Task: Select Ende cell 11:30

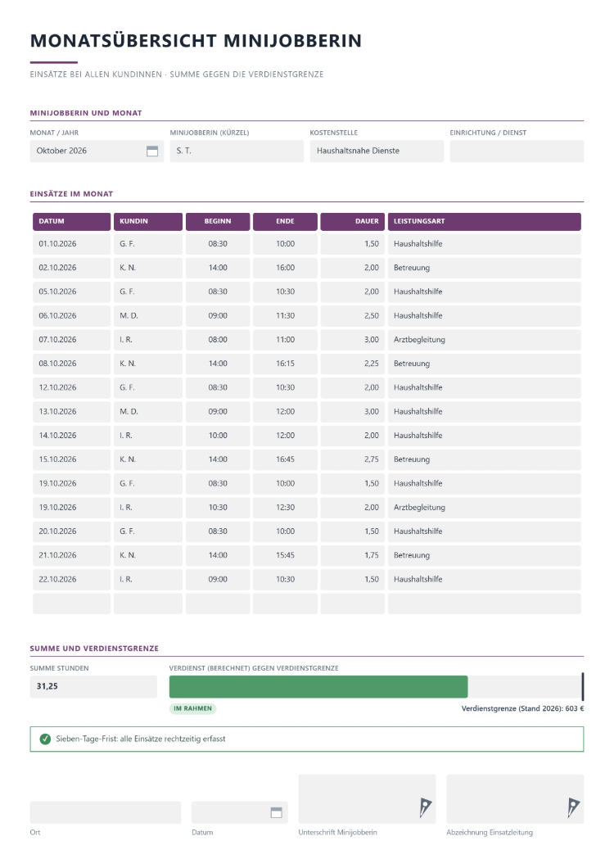Action: tap(285, 316)
